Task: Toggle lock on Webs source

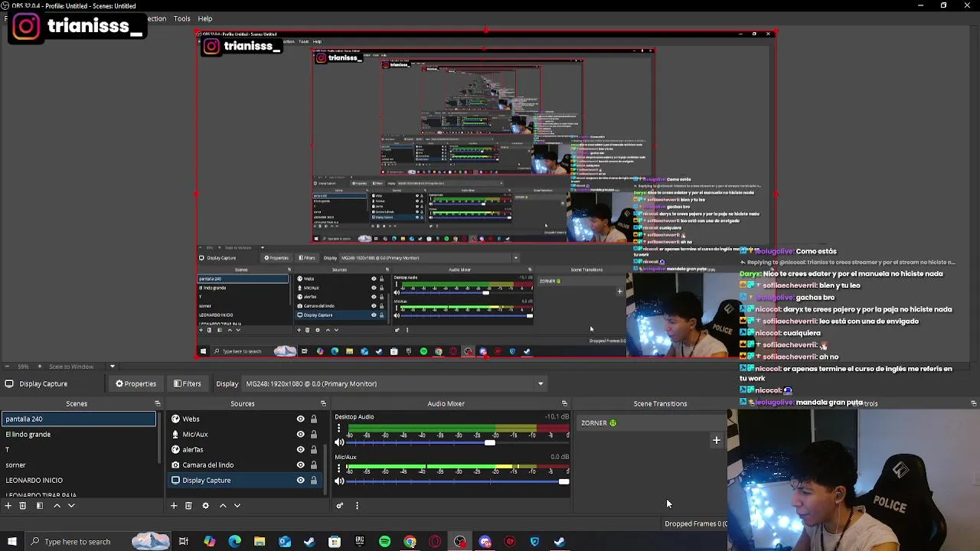Action: (x=313, y=419)
